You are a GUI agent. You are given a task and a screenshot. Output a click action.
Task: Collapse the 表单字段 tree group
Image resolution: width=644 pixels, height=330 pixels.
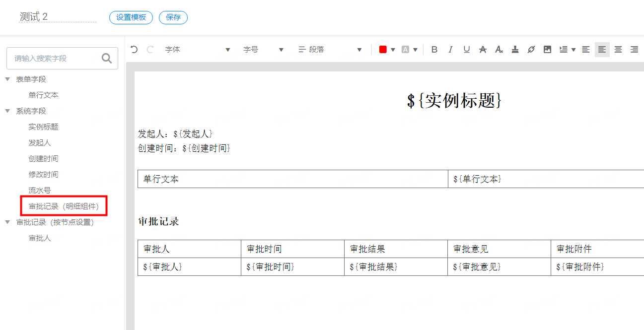[x=7, y=79]
